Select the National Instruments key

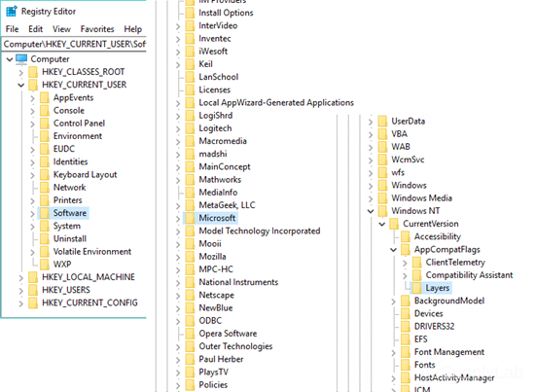click(238, 282)
